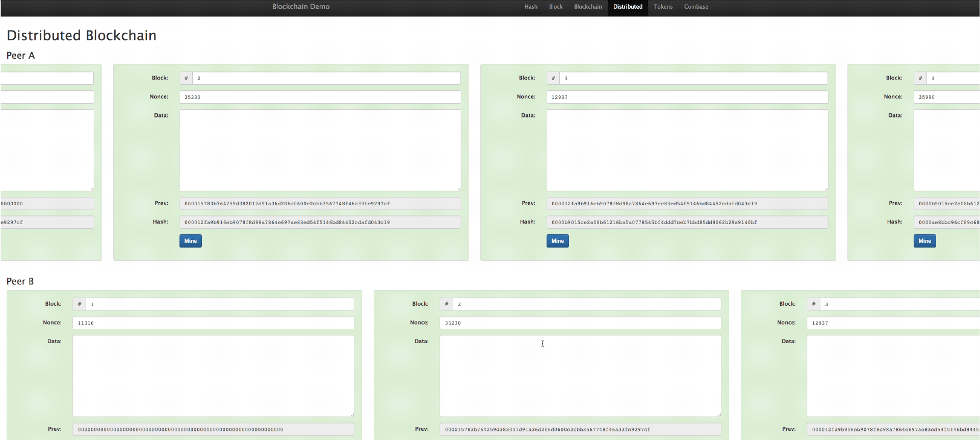Focus Peer A block 4 number field
Image resolution: width=980 pixels, height=440 pixels.
tap(953, 78)
